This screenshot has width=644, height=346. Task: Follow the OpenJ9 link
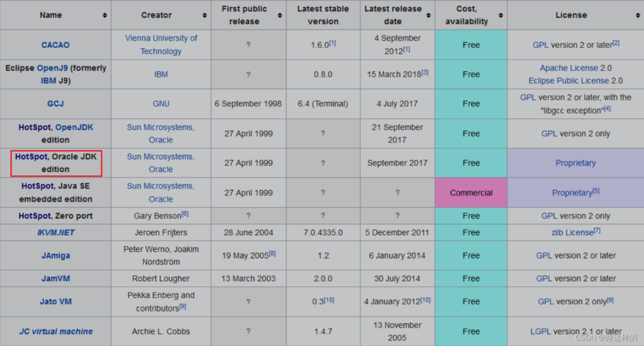pos(52,68)
